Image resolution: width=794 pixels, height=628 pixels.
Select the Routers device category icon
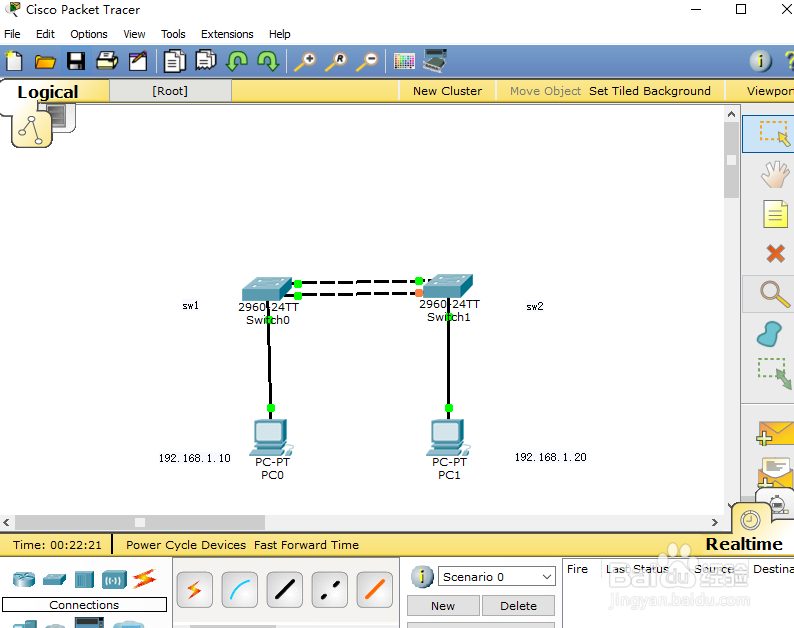click(x=24, y=579)
